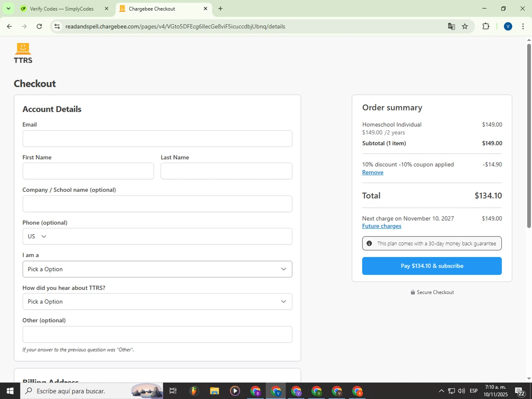This screenshot has width=532, height=399.
Task: Open the ESP input language indicator
Action: pyautogui.click(x=473, y=391)
